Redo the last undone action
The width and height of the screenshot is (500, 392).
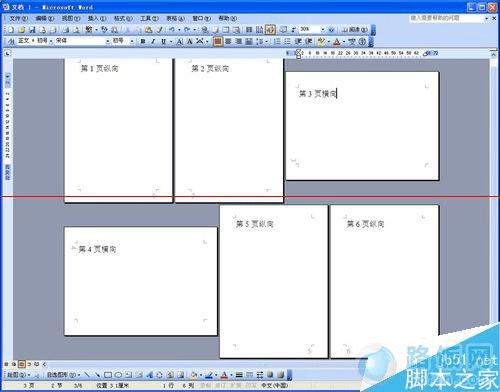tap(187, 30)
